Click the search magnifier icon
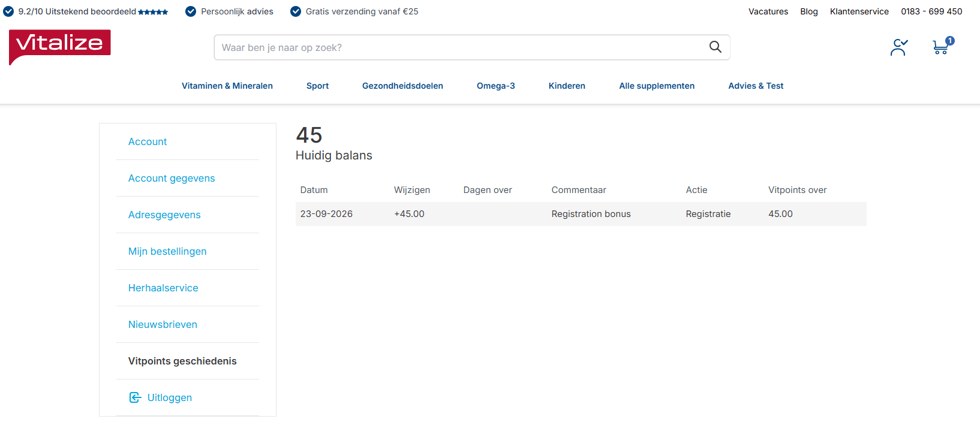Image resolution: width=980 pixels, height=425 pixels. [x=715, y=47]
